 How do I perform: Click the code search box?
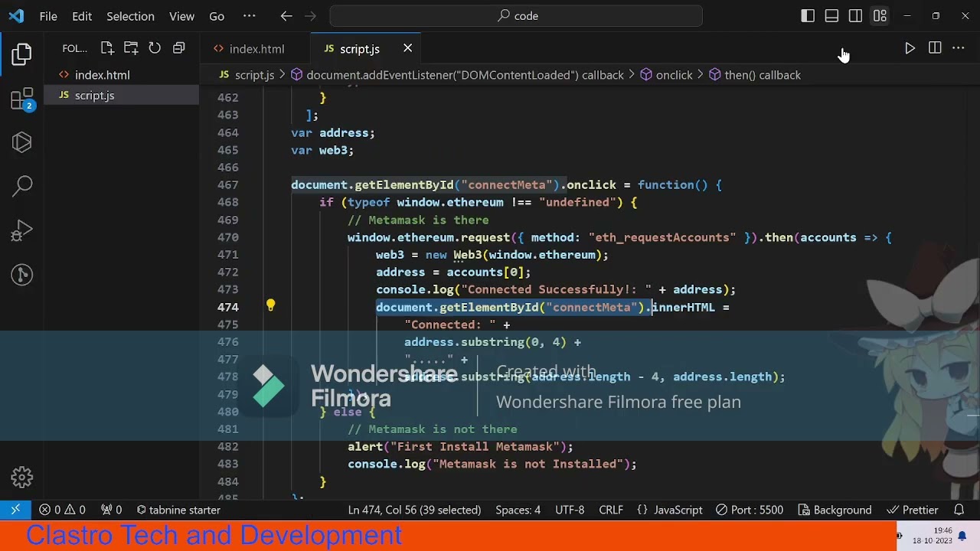pos(516,16)
